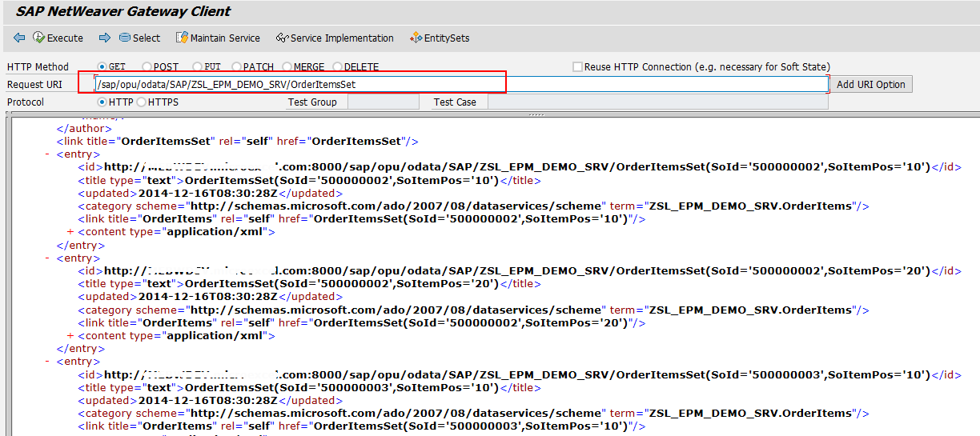
Task: Click id URL of SoId 500000002 SoItemPos 10
Action: point(517,167)
